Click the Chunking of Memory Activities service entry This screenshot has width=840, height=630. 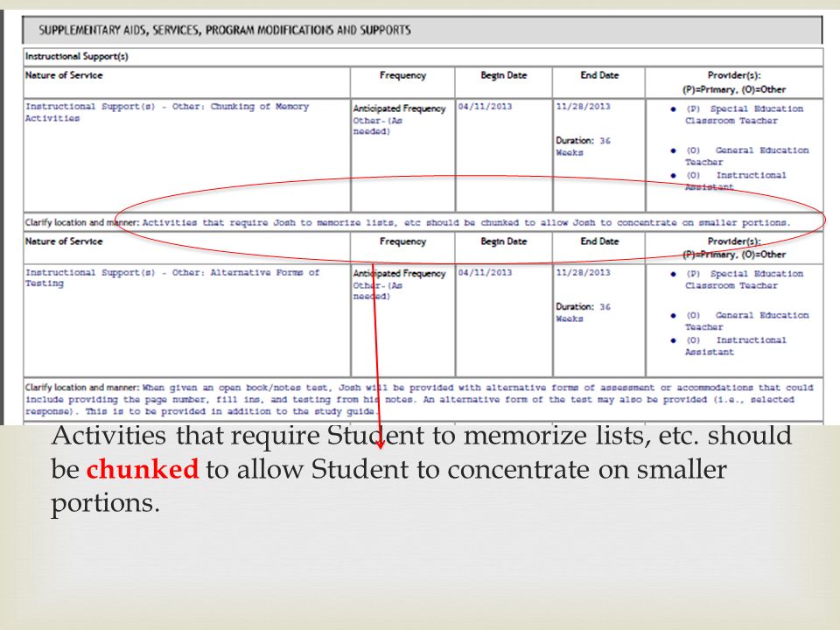pos(167,112)
